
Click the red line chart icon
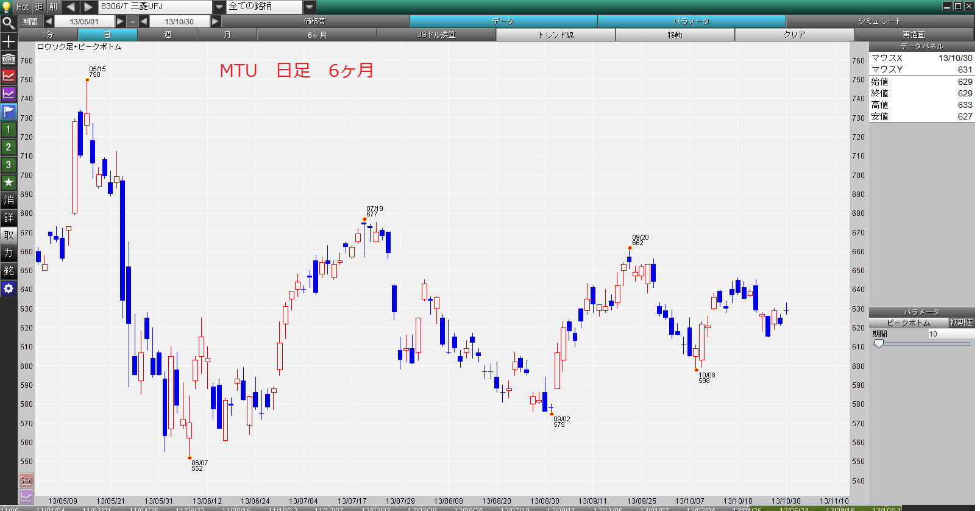[x=9, y=76]
